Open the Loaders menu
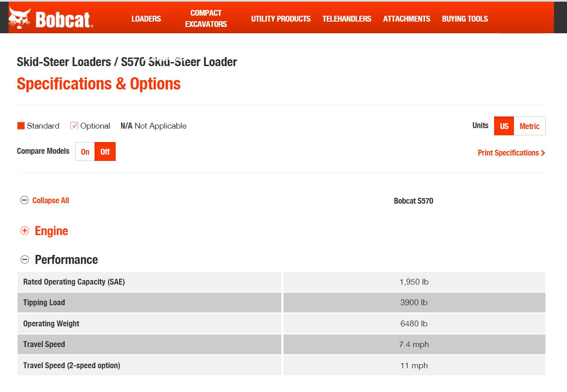Screen dimensions: 567x392 point(146,18)
